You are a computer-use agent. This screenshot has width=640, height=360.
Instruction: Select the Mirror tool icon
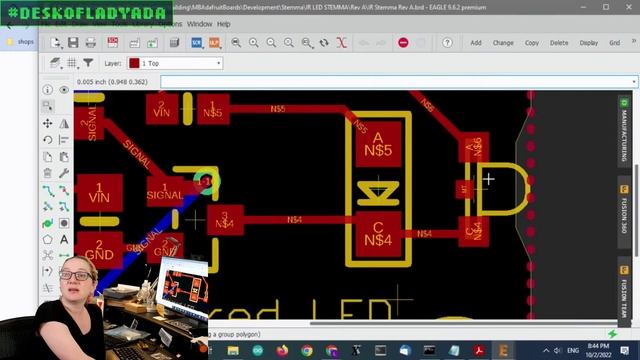pos(64,123)
